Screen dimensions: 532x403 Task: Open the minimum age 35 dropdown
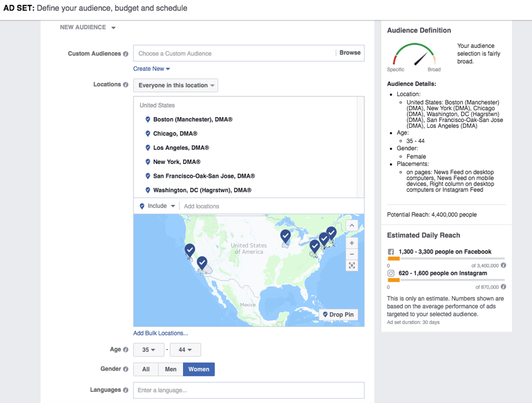(x=148, y=349)
